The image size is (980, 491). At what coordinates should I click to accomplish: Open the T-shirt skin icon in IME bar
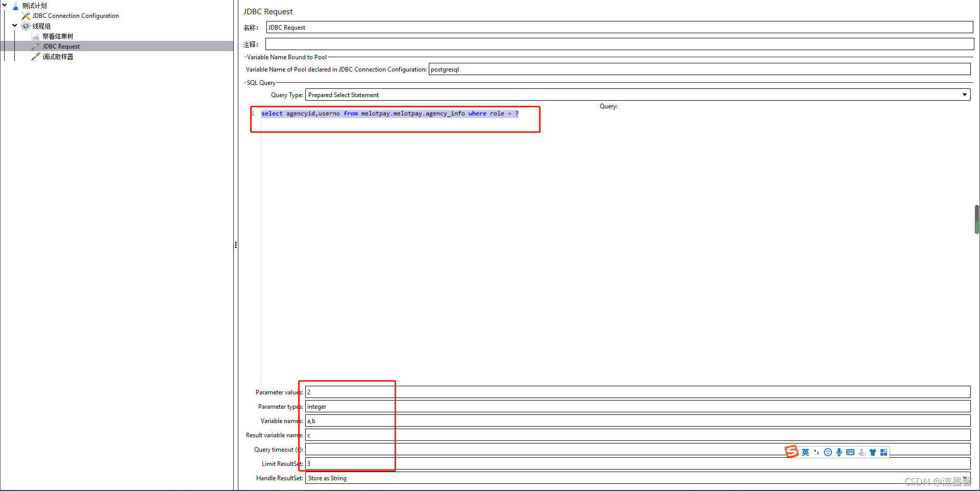click(873, 452)
